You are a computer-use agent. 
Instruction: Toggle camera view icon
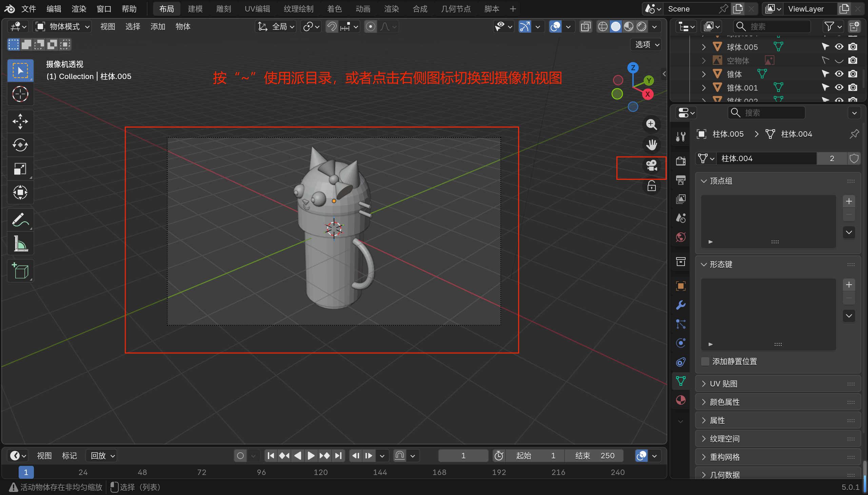(x=651, y=166)
